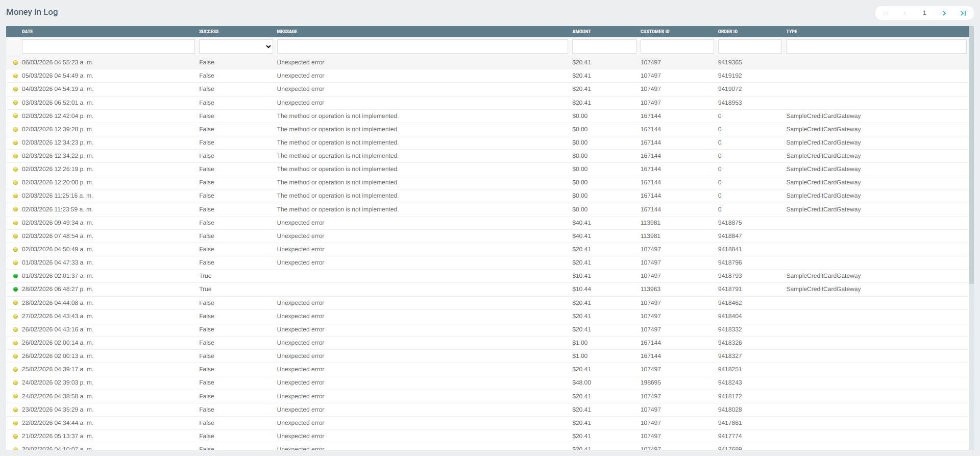Click yellow status dot for 02/03/2026 09:49:34 row
The image size is (980, 456).
pos(15,223)
